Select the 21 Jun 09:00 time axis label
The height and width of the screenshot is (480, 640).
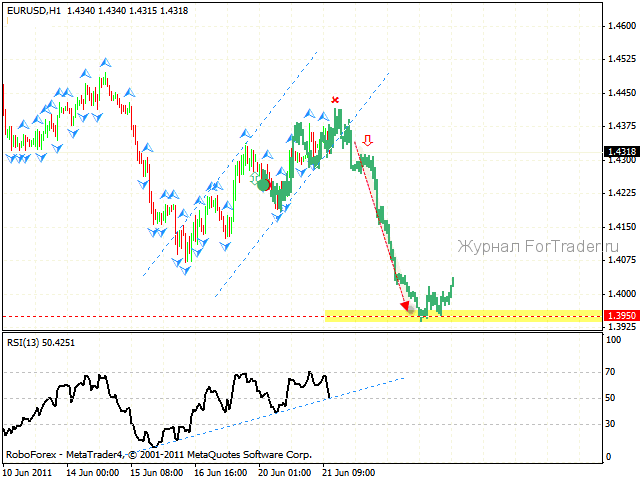coord(349,473)
